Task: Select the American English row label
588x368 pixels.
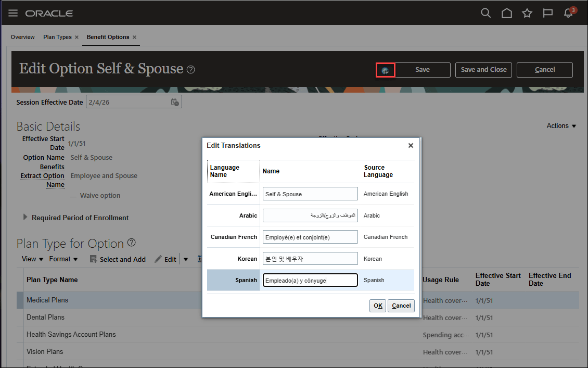Action: (233, 194)
